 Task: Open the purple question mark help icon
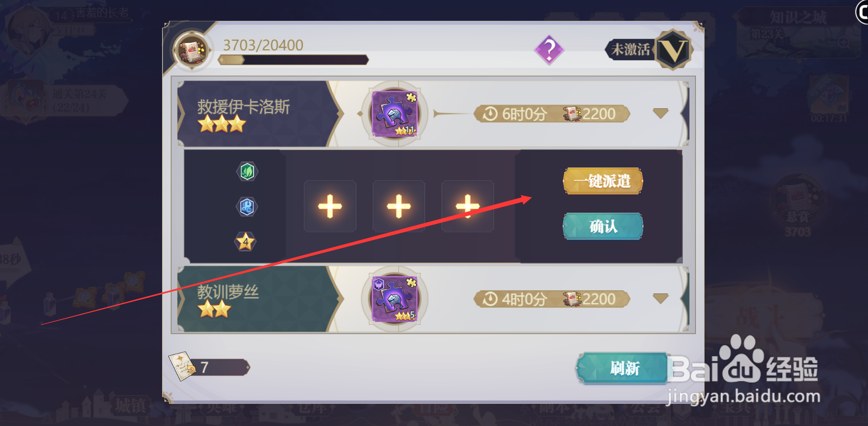point(549,50)
